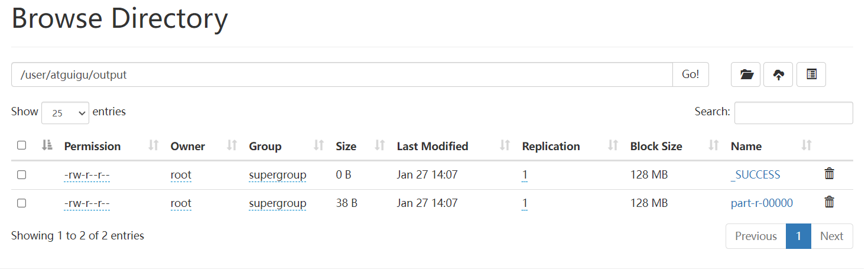Delete the _SUCCESS file using trash icon
The height and width of the screenshot is (269, 868).
point(830,174)
